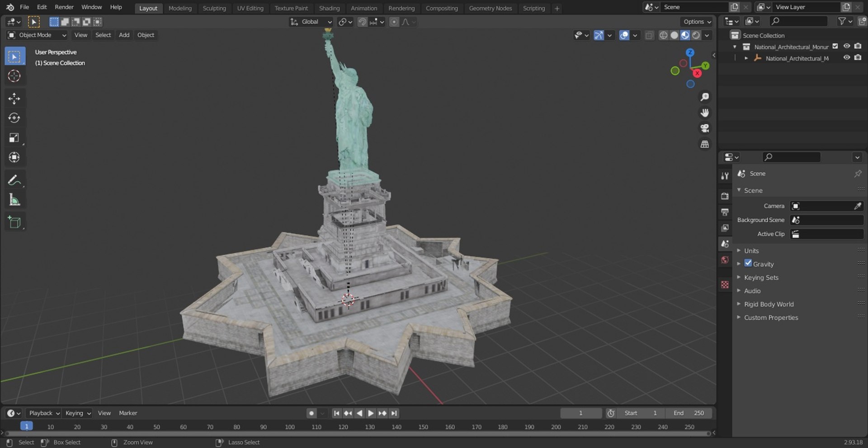This screenshot has width=868, height=448.
Task: Toggle X-ray viewport display
Action: pos(649,35)
